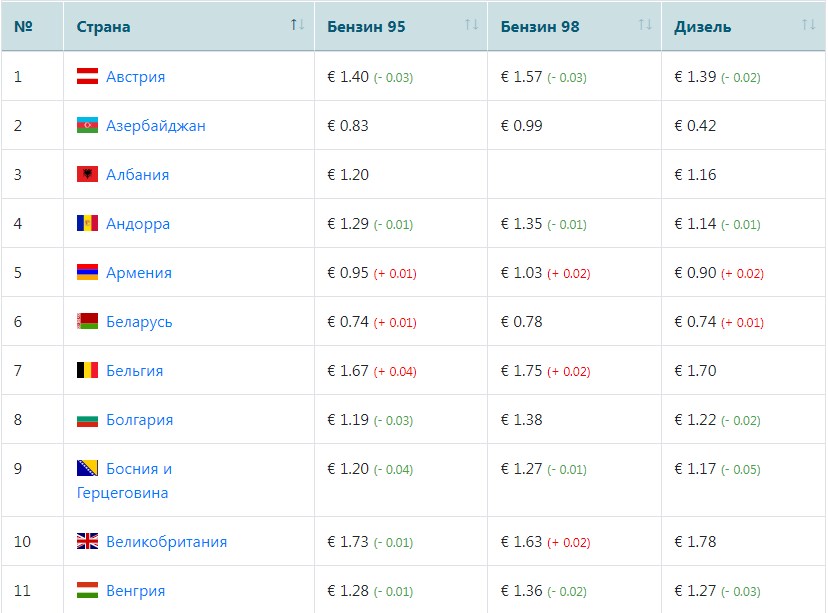Click the Azerbaijan flag icon
828x613 pixels.
[x=87, y=125]
